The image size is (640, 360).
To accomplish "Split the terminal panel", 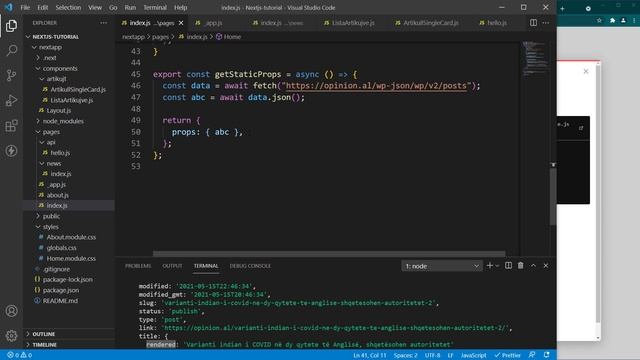I will 509,266.
